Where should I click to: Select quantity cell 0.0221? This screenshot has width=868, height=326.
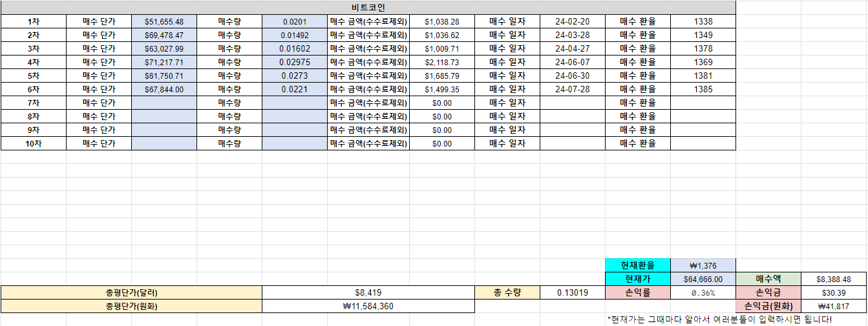click(x=295, y=89)
